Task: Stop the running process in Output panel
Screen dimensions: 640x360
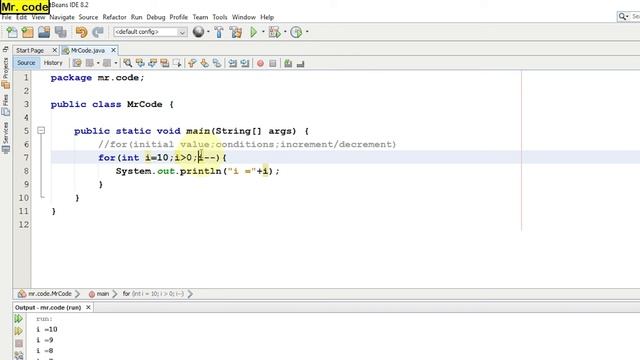Action: click(19, 344)
